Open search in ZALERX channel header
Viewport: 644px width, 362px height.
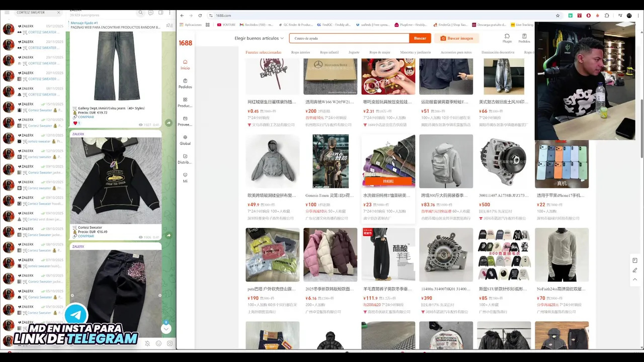[x=140, y=13]
